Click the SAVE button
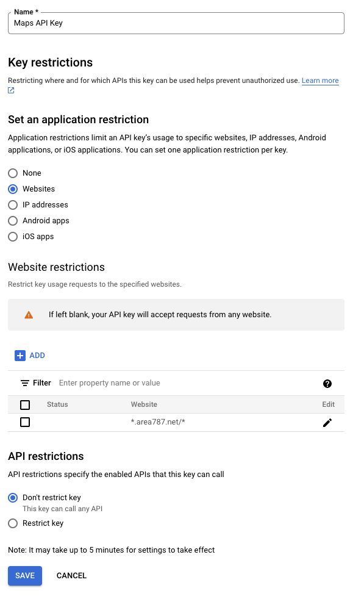This screenshot has width=364, height=599. tap(24, 575)
